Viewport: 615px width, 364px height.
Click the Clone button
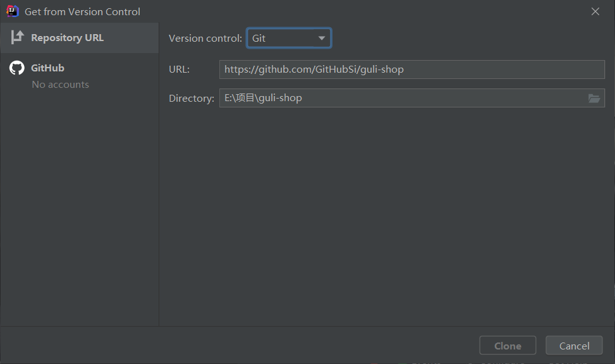tap(508, 346)
